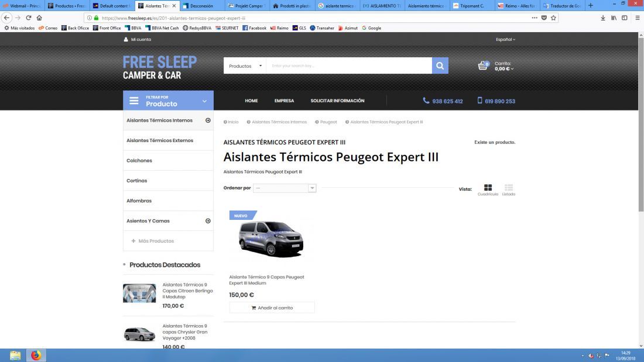Viewport: 644px width, 362px height.
Task: Open the library bookmarks icon
Action: coord(614,18)
